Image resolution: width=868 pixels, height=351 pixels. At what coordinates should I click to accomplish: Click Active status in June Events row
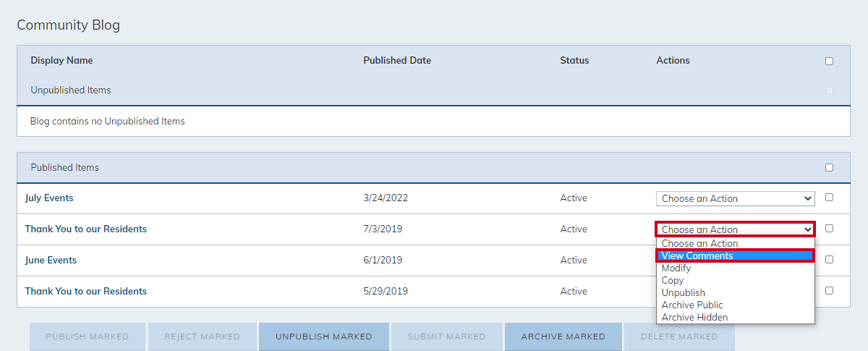click(574, 260)
